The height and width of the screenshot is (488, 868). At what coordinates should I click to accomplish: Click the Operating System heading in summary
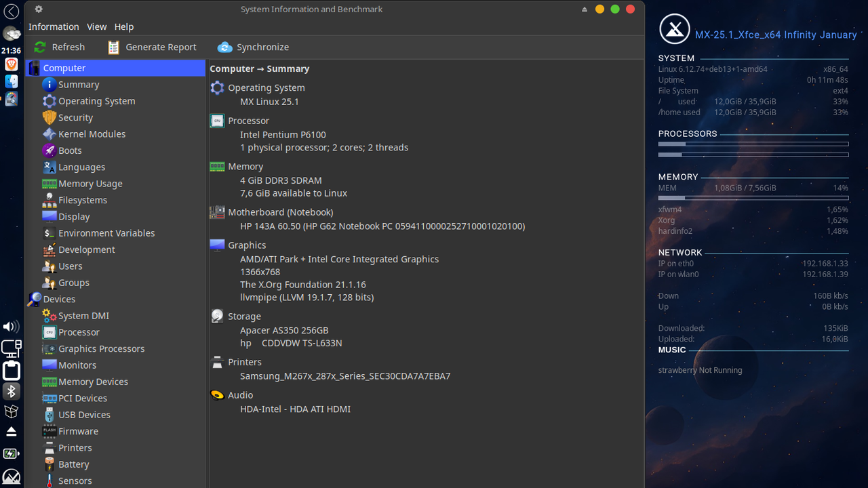pyautogui.click(x=267, y=87)
